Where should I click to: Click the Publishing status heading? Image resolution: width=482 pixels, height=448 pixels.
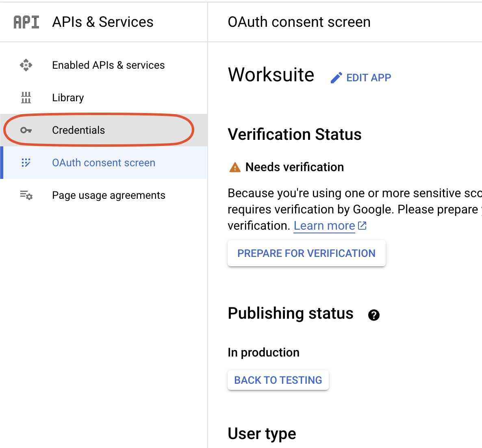291,313
